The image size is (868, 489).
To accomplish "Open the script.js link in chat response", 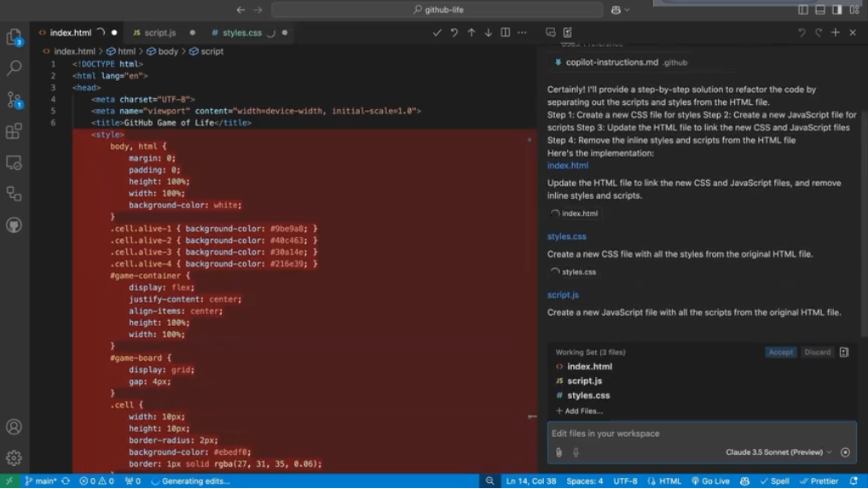I will 563,295.
